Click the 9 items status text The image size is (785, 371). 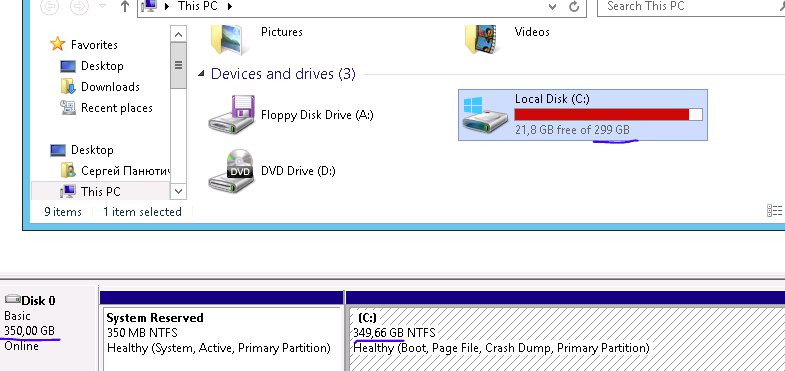coord(63,211)
